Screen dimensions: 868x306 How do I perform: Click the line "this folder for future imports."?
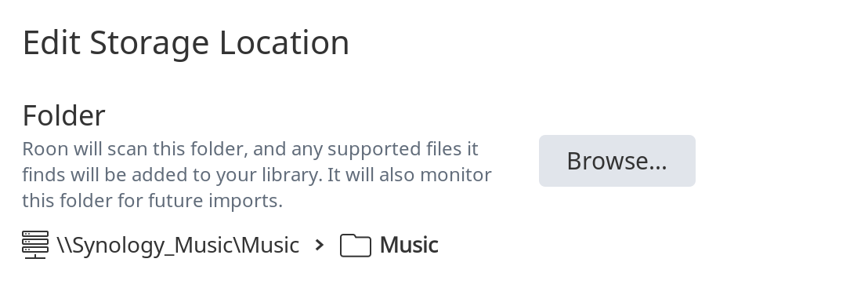click(x=152, y=200)
